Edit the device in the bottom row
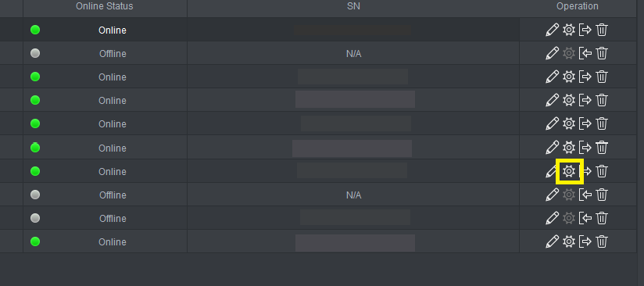The height and width of the screenshot is (286, 644). coord(552,241)
